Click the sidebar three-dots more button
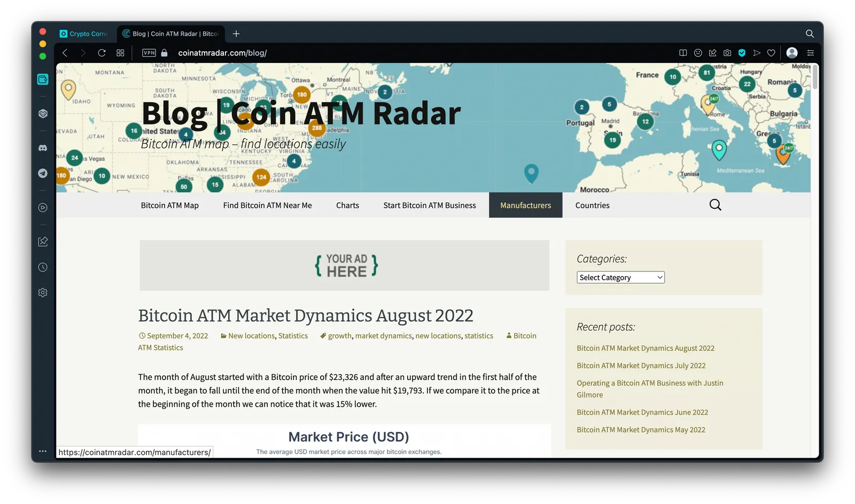The width and height of the screenshot is (855, 504). (43, 451)
